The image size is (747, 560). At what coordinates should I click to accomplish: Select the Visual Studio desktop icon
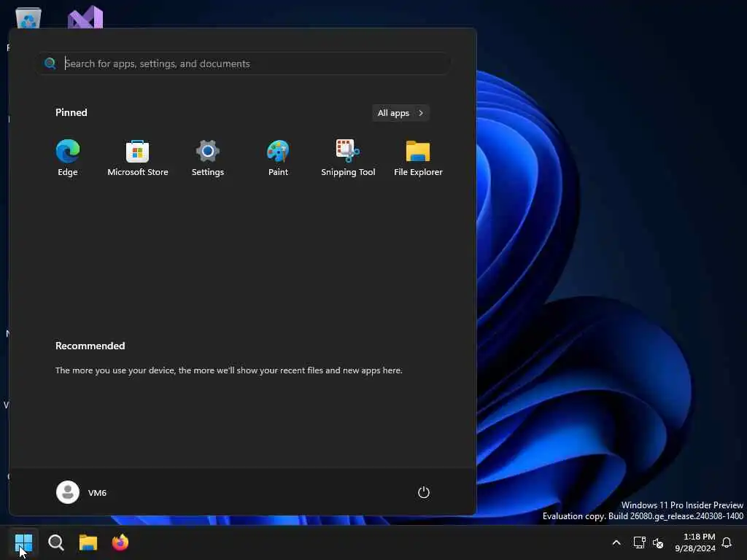click(85, 17)
